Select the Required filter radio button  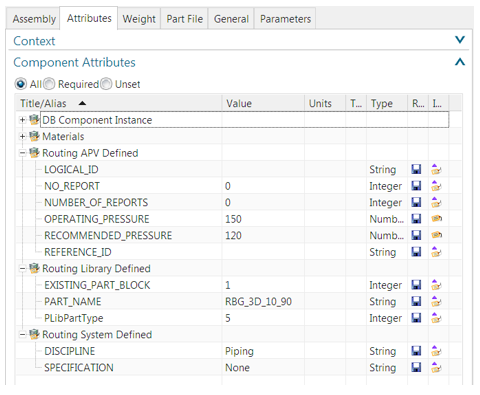point(49,84)
